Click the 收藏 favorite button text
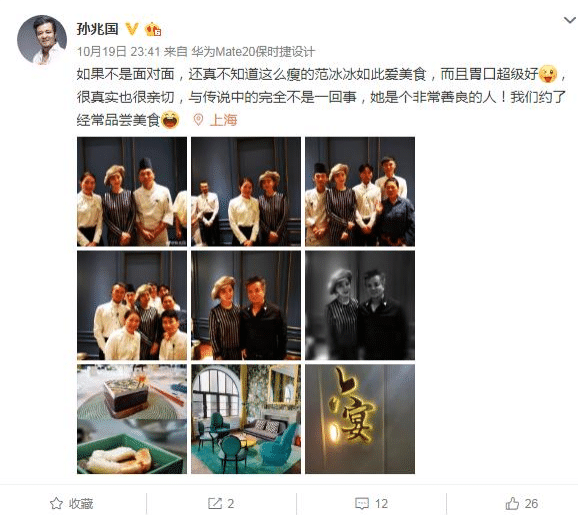The height and width of the screenshot is (515, 578). pos(81,504)
